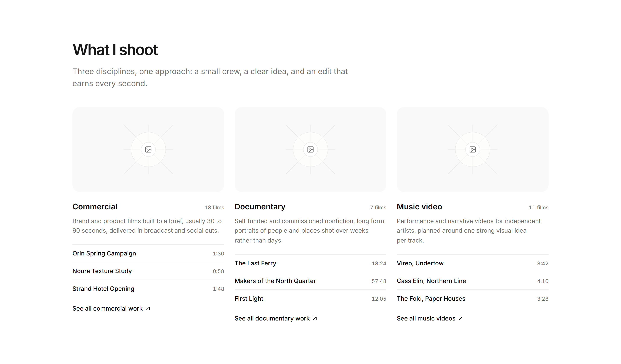Open the 'See all commercial work' link
621x364 pixels.
pyautogui.click(x=111, y=308)
